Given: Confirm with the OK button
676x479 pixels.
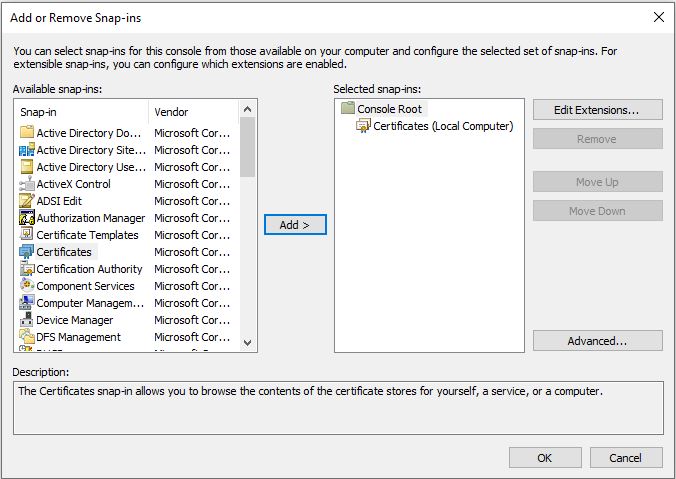Looking at the screenshot, I should pyautogui.click(x=545, y=457).
